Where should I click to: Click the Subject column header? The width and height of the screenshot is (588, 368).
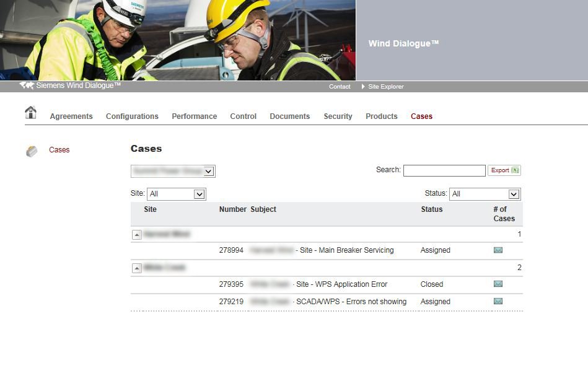(x=263, y=209)
